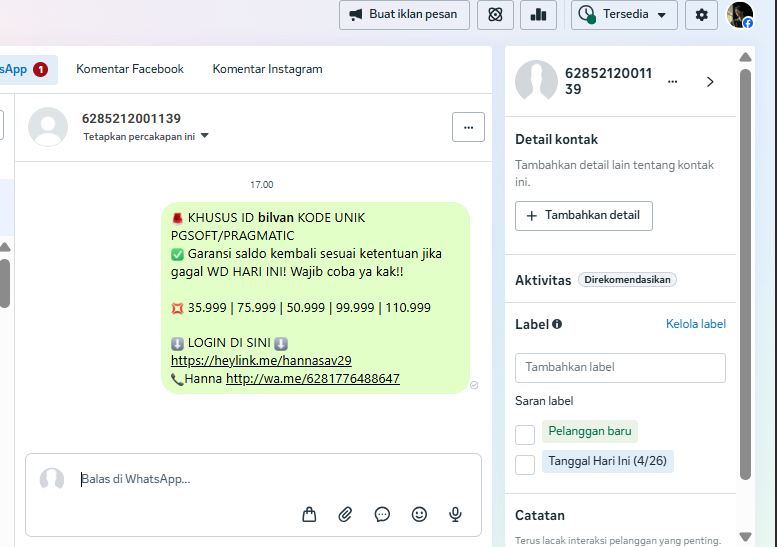Click the Buat iklan pesan button
Viewport: 777px width, 547px height.
point(404,15)
